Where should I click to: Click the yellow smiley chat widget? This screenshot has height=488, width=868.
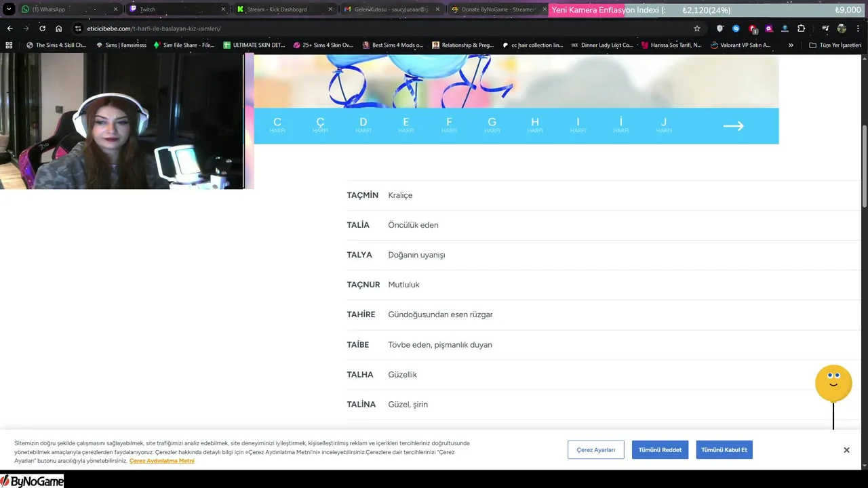coord(833,383)
